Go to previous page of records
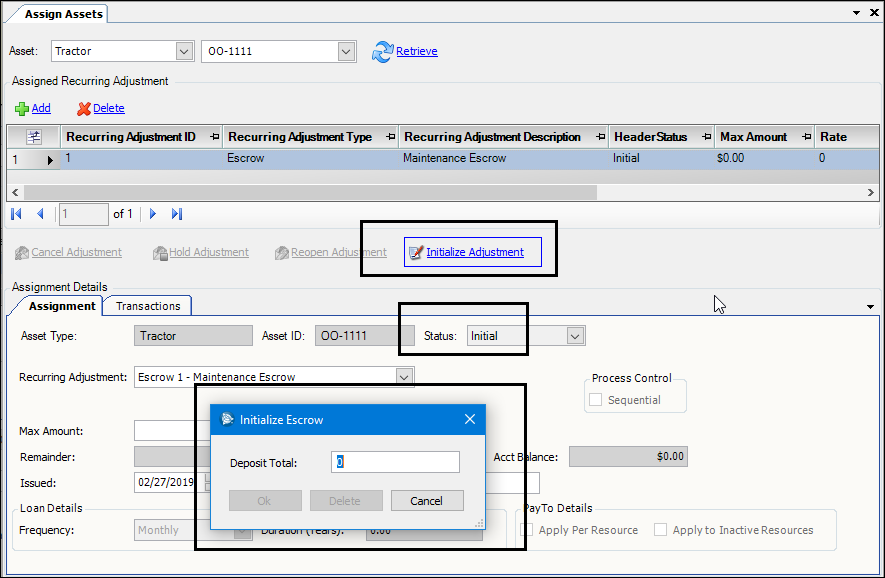 click(40, 214)
